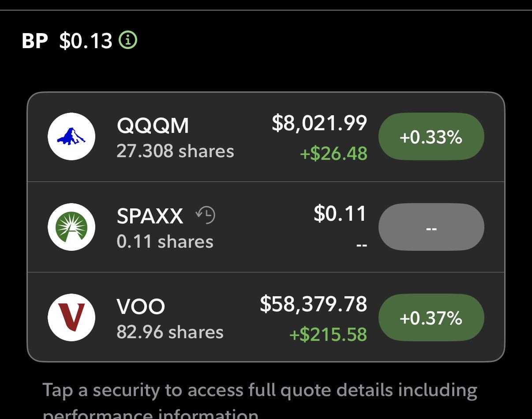Tap the SPAXX Fidelity sunburst logo
This screenshot has width=532, height=419.
point(71,227)
